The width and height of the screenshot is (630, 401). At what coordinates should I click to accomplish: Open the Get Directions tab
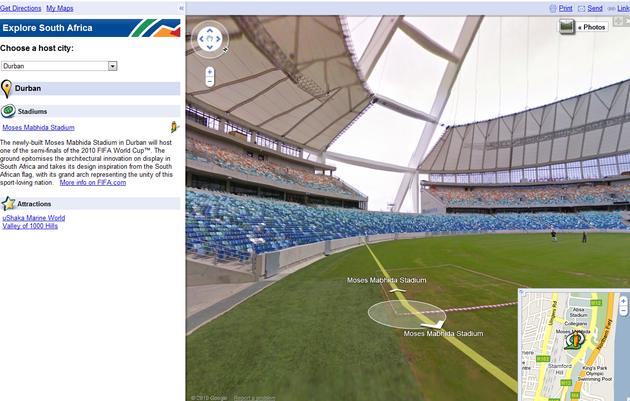pyautogui.click(x=20, y=8)
